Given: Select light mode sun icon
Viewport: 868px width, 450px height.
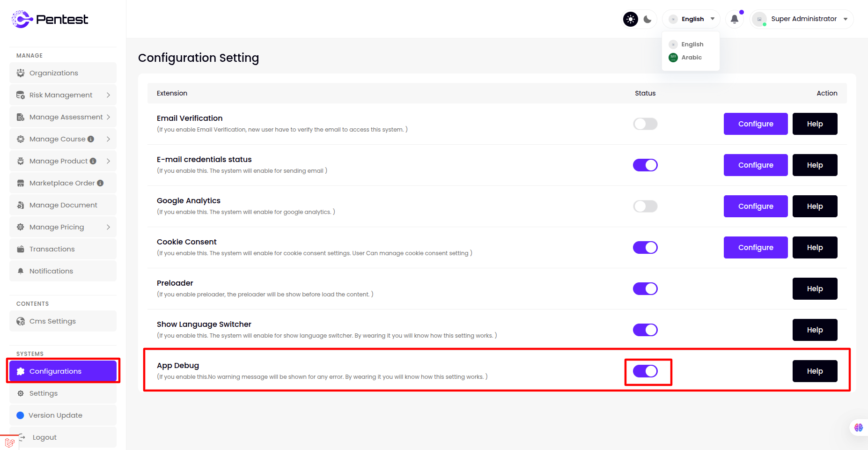Looking at the screenshot, I should click(631, 19).
